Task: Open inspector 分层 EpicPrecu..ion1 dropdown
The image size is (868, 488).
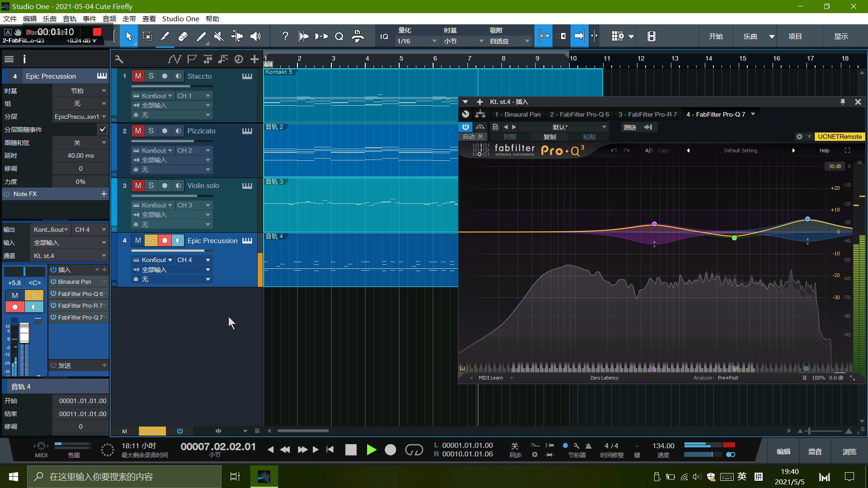Action: [x=80, y=117]
